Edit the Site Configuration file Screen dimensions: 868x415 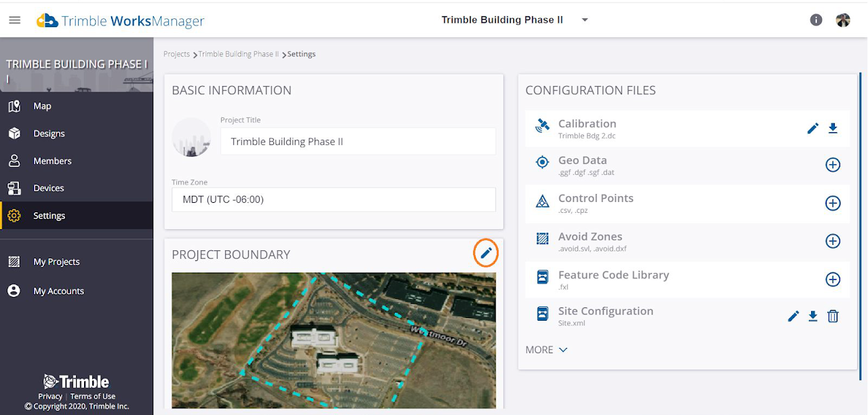tap(793, 316)
